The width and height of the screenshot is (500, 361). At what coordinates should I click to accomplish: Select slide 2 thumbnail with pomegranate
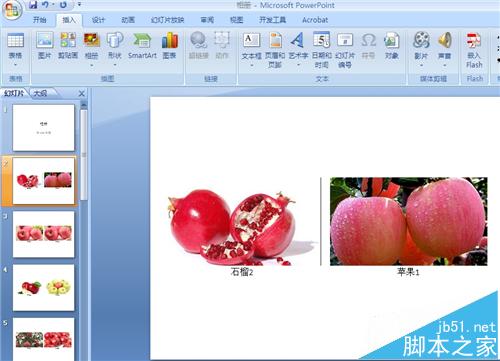click(x=43, y=181)
